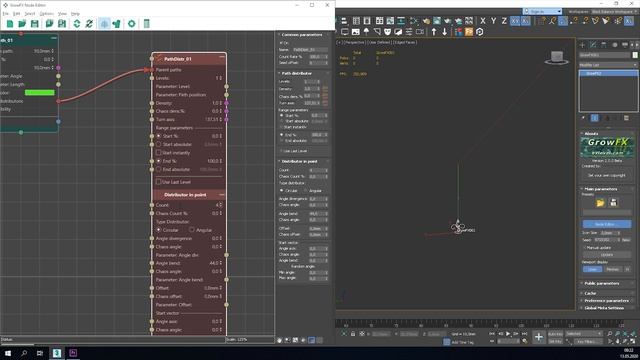Collapse the Common parameters rollout

(x=302, y=35)
